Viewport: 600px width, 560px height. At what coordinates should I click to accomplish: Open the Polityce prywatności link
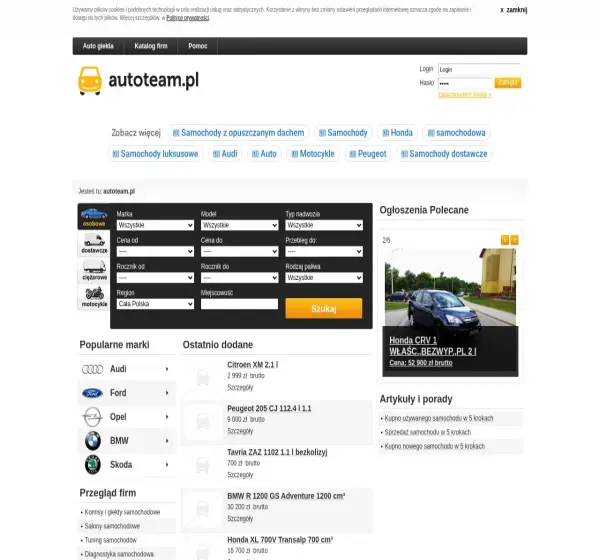click(x=188, y=18)
